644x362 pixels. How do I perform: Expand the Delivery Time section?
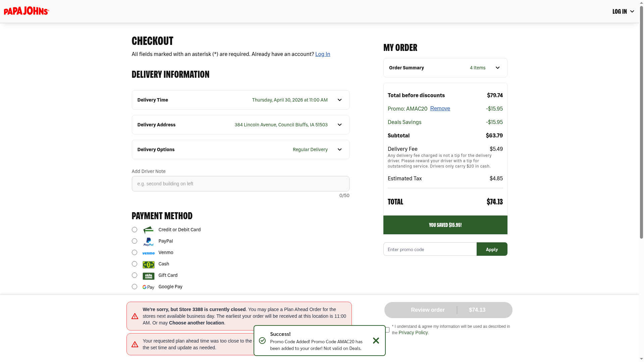(240, 100)
